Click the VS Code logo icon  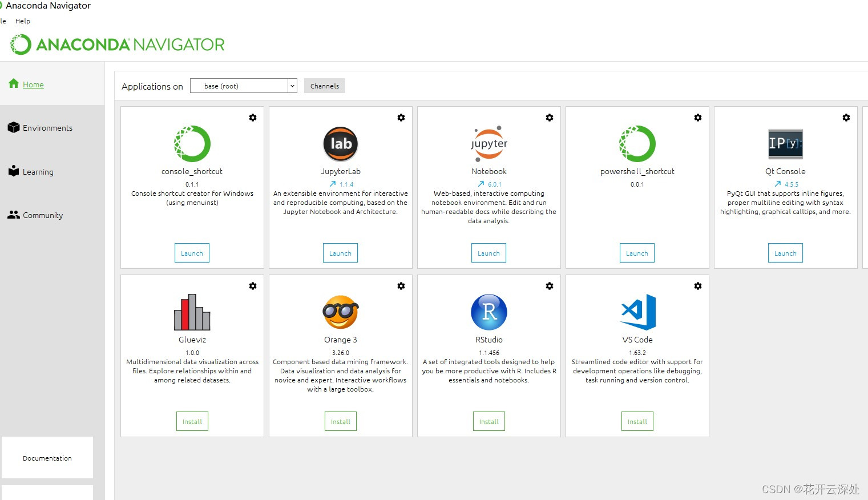point(638,312)
